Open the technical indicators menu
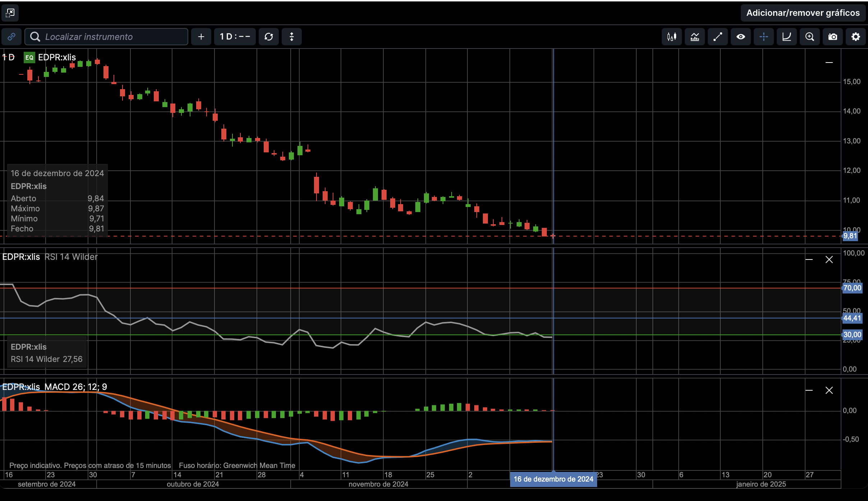868x501 pixels. tap(694, 37)
